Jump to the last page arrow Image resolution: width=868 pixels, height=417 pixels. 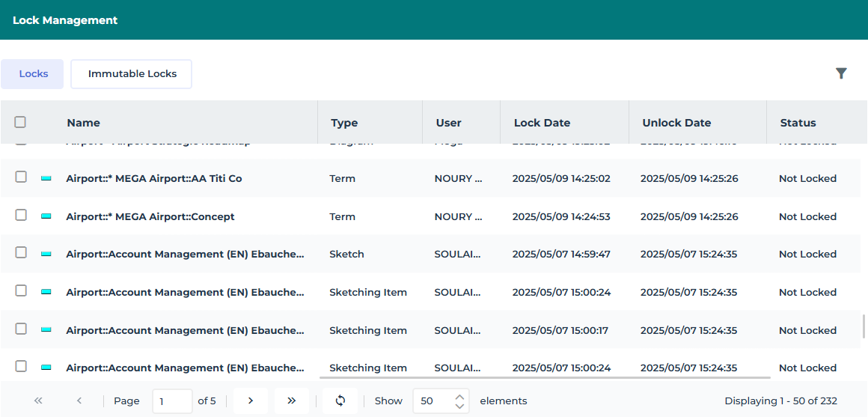(x=292, y=401)
